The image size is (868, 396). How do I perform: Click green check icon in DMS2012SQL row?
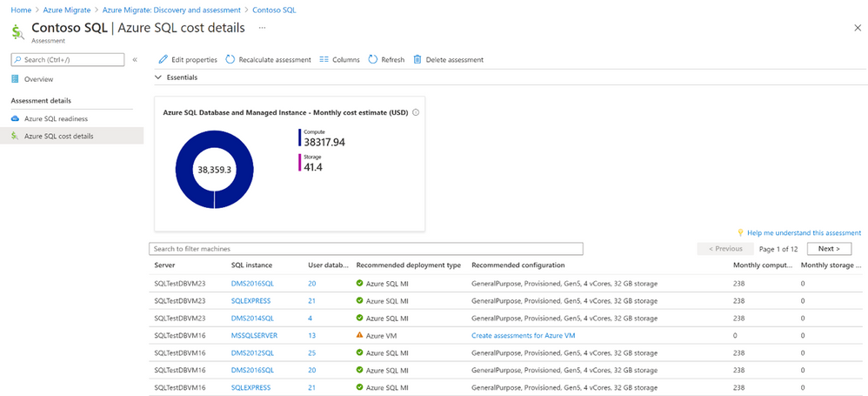[360, 352]
